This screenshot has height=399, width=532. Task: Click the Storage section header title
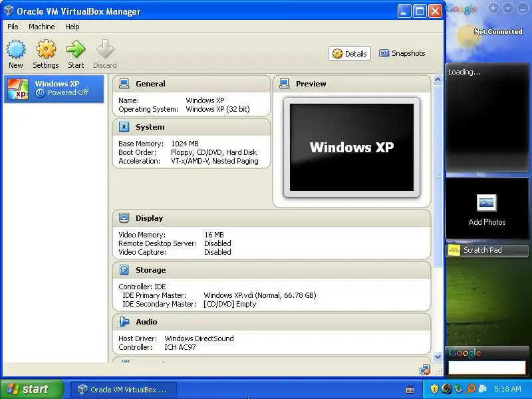(151, 270)
